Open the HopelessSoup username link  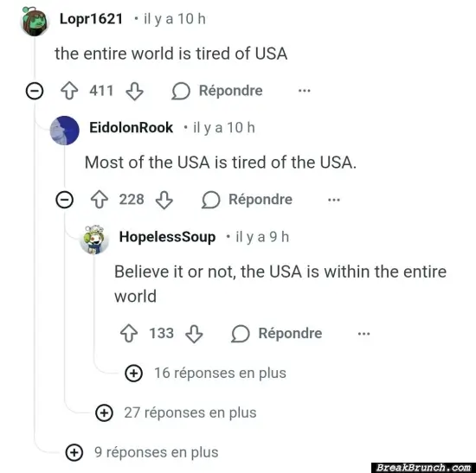167,237
